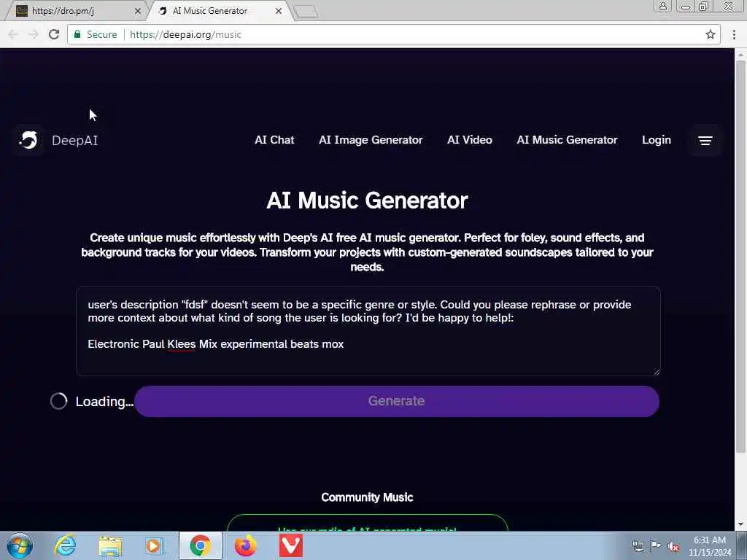Click the Action Center flag icon
Viewport: 747px width, 560px height.
click(x=656, y=546)
